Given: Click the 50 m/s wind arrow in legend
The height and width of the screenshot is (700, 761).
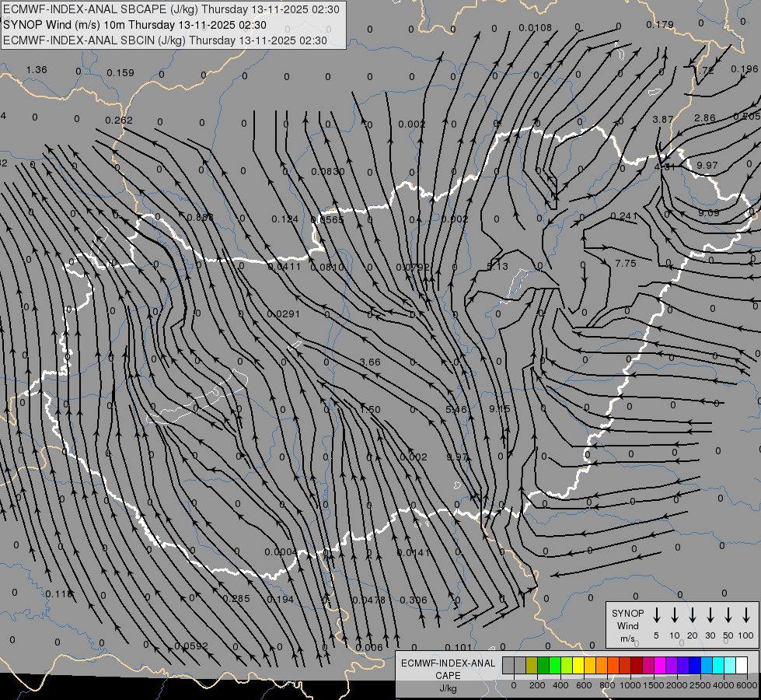Looking at the screenshot, I should tap(728, 615).
